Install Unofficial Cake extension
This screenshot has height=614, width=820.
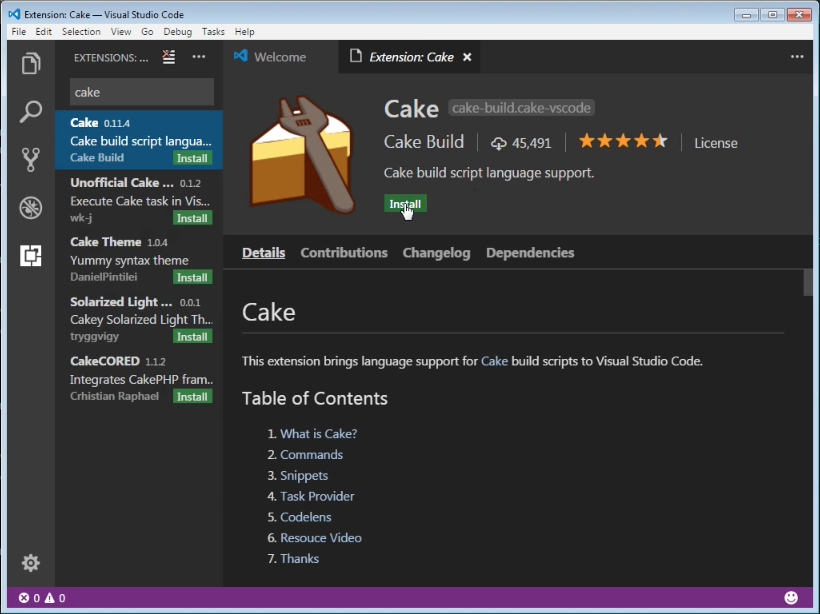192,218
